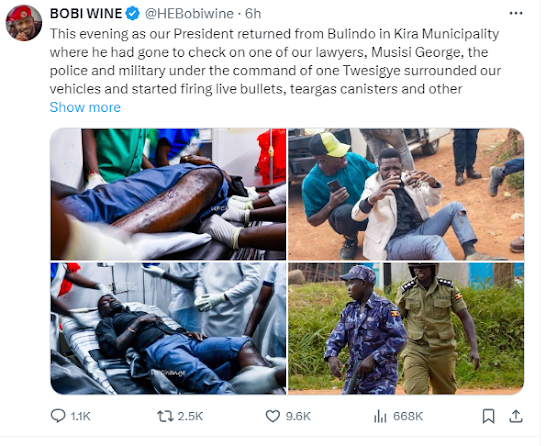The width and height of the screenshot is (546, 446).
Task: Open photo of man on hospital bed
Action: coord(168,328)
